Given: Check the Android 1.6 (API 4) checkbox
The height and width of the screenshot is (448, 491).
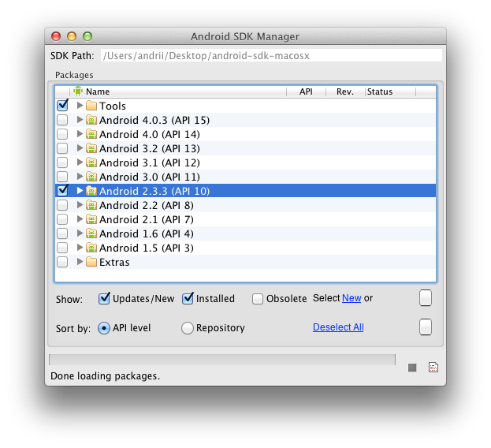Looking at the screenshot, I should [62, 233].
